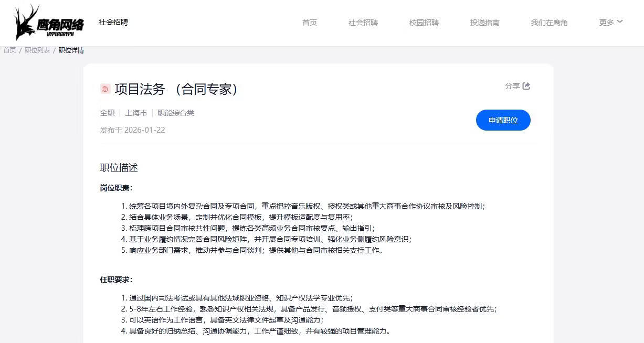
Task: Click the 首页 breadcrumb link
Action: [9, 50]
